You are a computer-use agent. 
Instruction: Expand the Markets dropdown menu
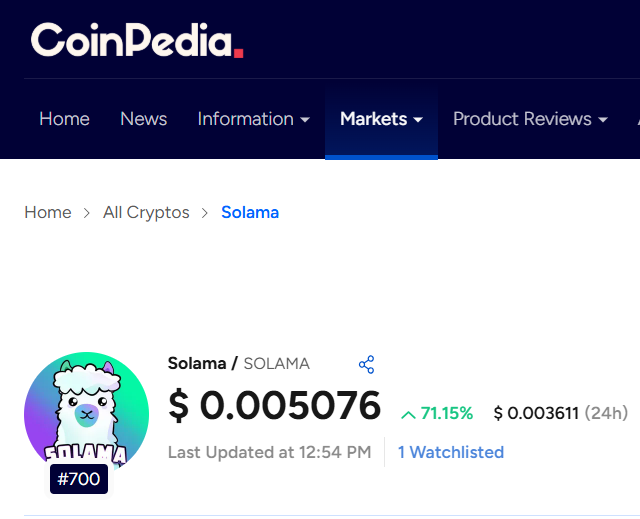tap(381, 119)
